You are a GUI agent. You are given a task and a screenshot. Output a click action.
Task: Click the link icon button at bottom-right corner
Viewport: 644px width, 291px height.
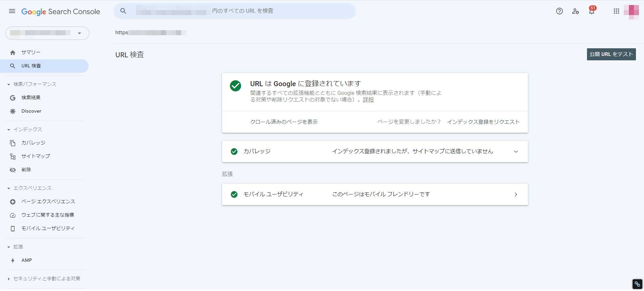637,284
